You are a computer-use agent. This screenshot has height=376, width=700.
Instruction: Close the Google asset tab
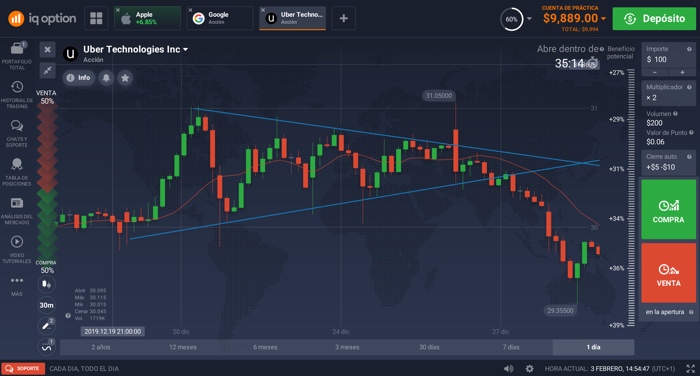[191, 10]
